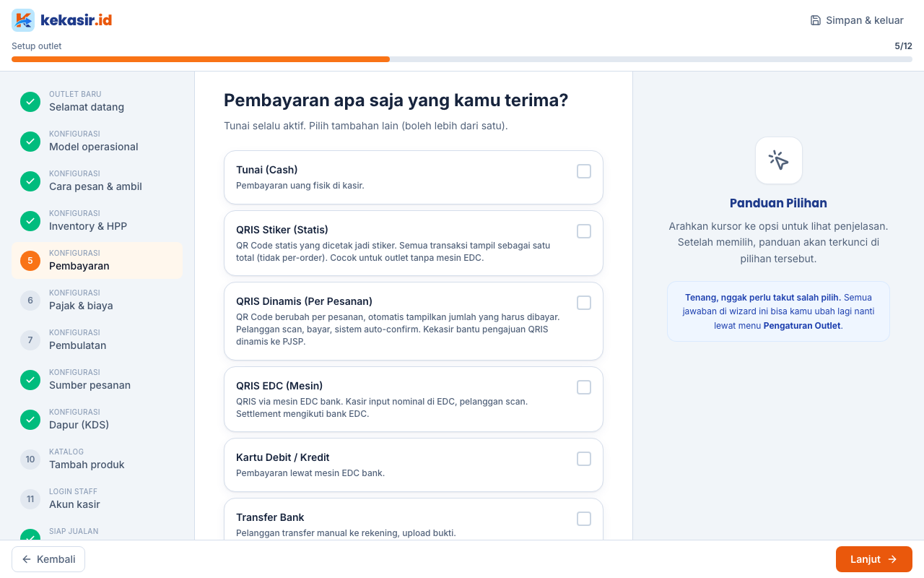Click the 5/12 step counter
The width and height of the screenshot is (924, 578).
click(x=903, y=46)
